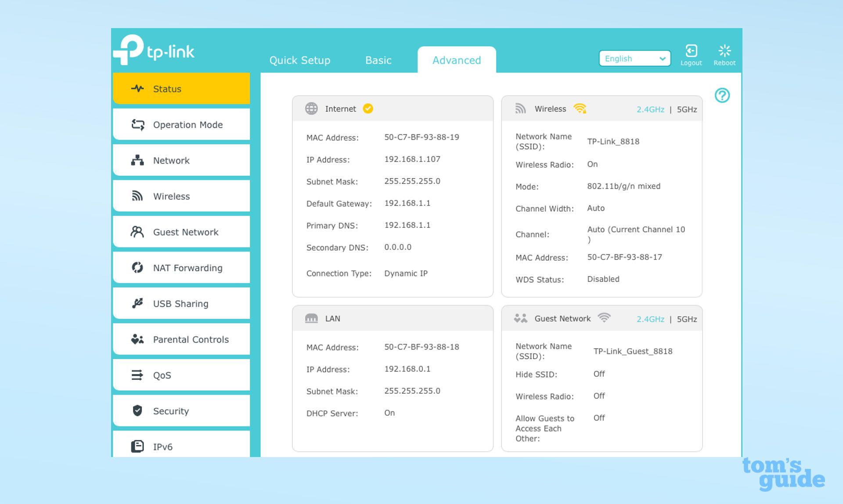This screenshot has width=843, height=504.
Task: Click the Wireless panel yellow Wi-Fi status icon
Action: click(x=580, y=108)
